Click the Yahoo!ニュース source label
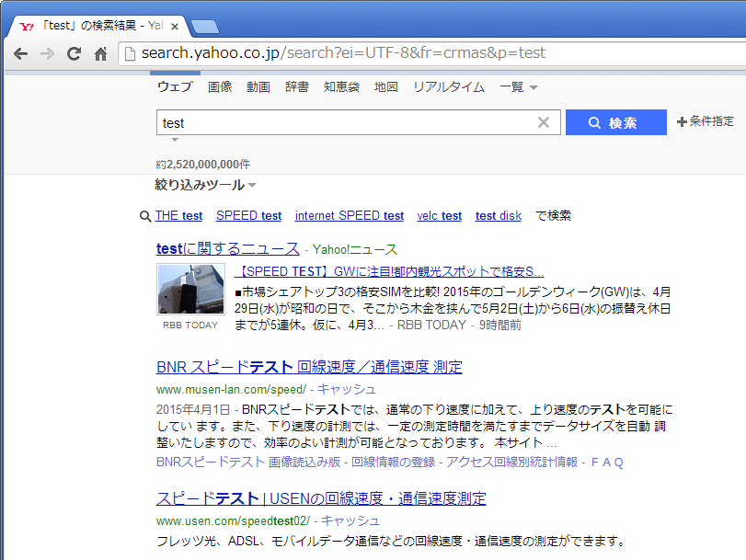The width and height of the screenshot is (746, 560). click(x=355, y=249)
